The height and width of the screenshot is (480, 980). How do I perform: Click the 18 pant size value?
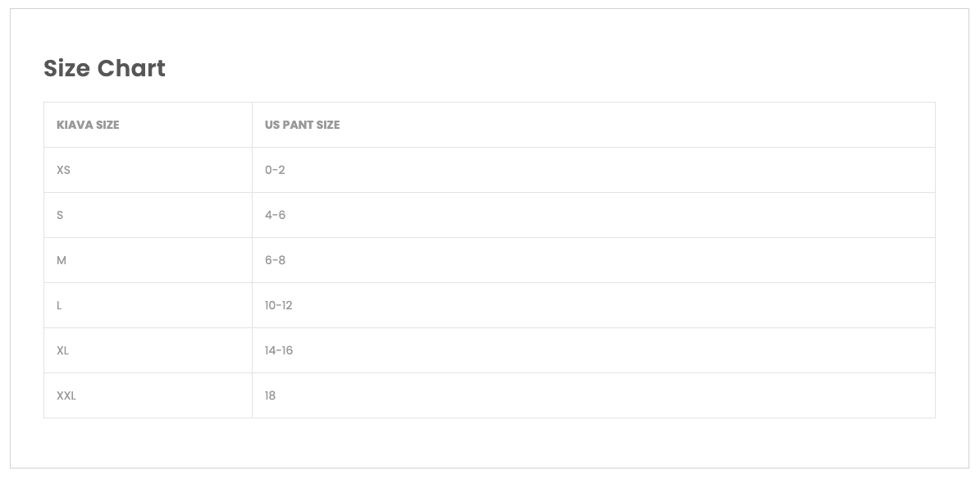[x=270, y=395]
